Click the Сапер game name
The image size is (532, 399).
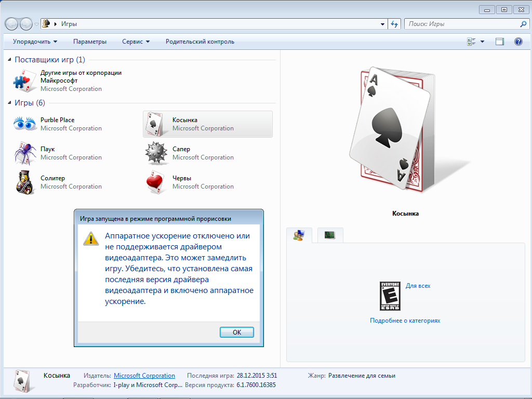(181, 149)
